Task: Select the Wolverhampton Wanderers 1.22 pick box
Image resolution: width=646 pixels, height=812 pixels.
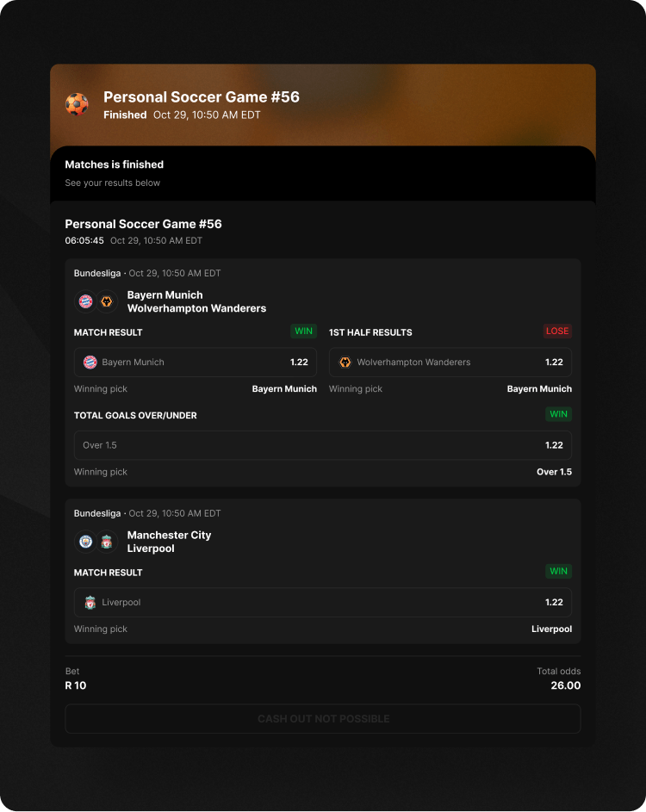Action: point(450,363)
